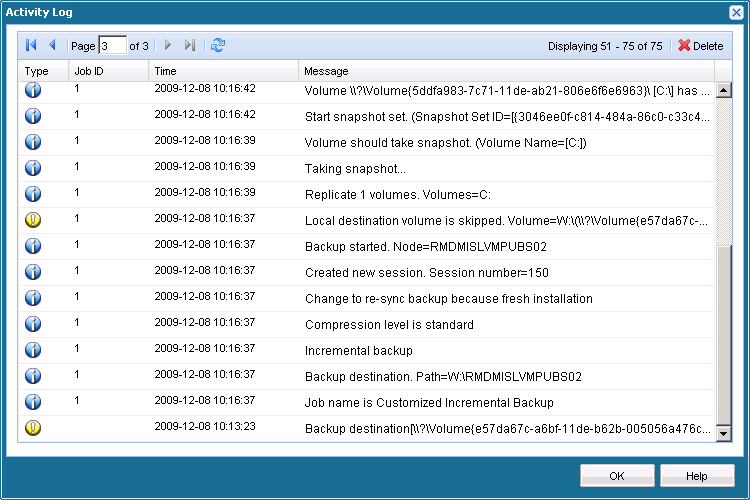The image size is (750, 500).
Task: Click the last page arrow
Action: [x=190, y=45]
